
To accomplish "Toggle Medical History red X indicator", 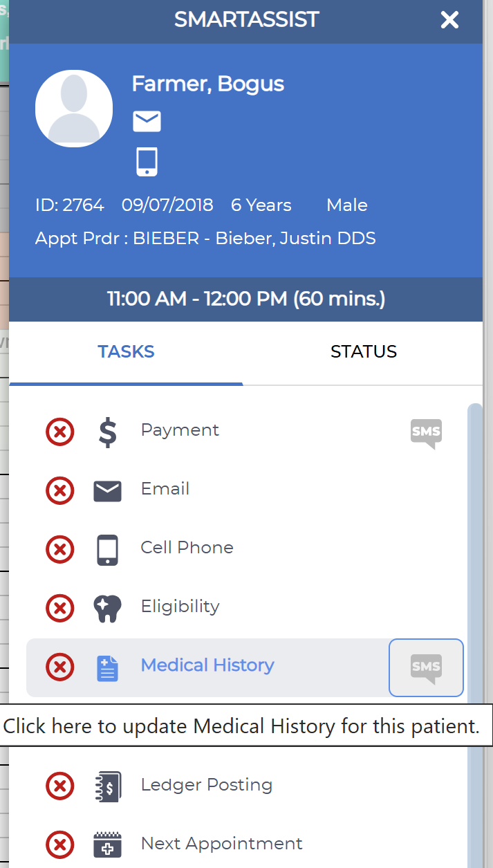I will 60,667.
